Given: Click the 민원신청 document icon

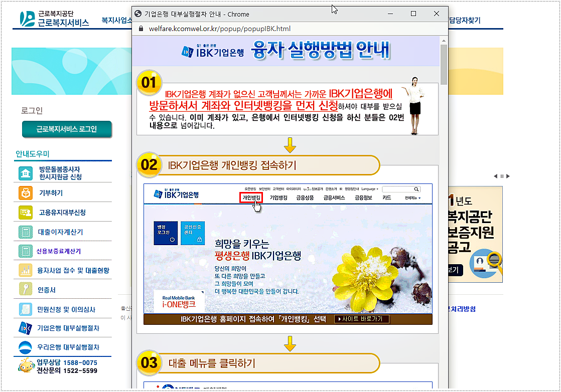Looking at the screenshot, I should pyautogui.click(x=26, y=309).
